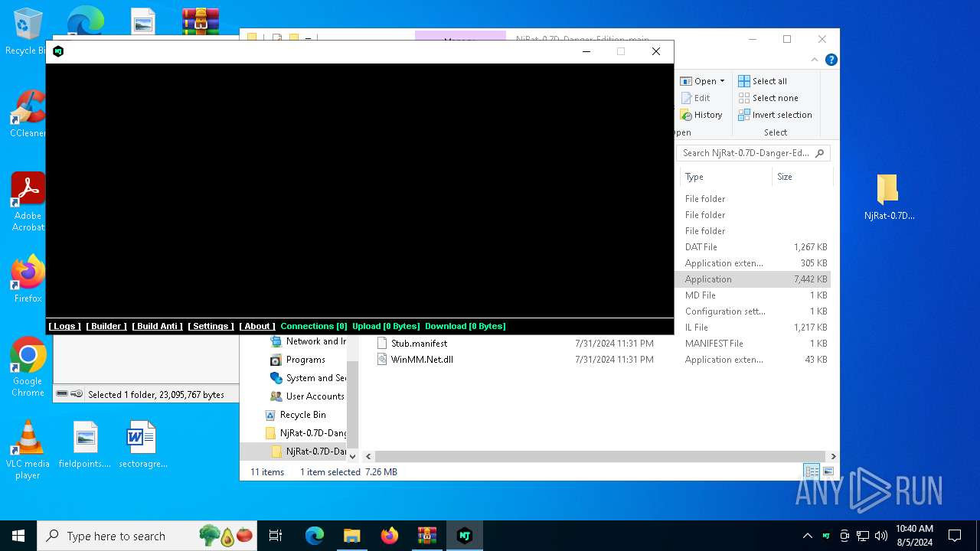The image size is (980, 551).
Task: Select the Adobe Acrobat desktop icon
Action: pyautogui.click(x=28, y=201)
